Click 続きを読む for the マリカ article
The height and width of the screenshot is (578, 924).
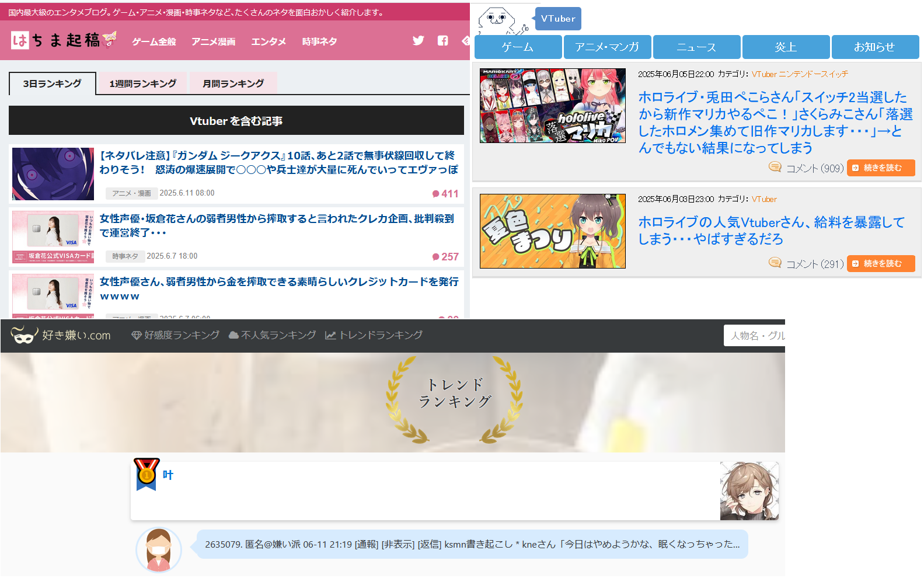click(881, 168)
